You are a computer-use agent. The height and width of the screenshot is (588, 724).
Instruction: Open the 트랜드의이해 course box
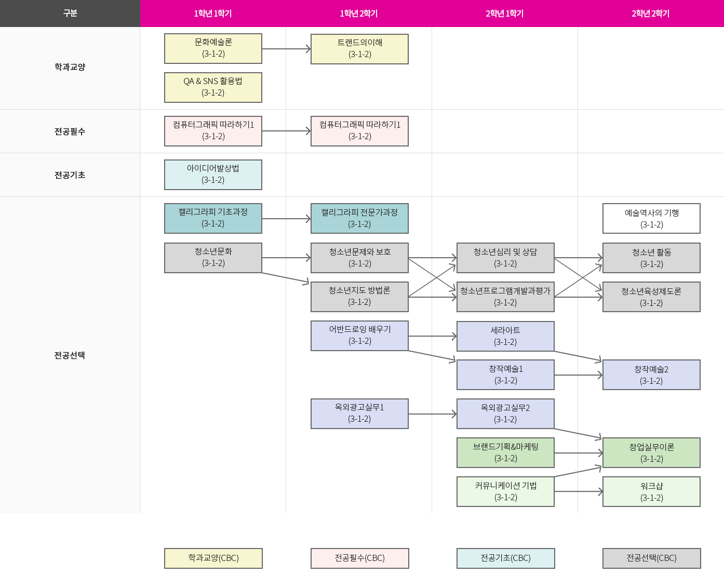coord(359,49)
